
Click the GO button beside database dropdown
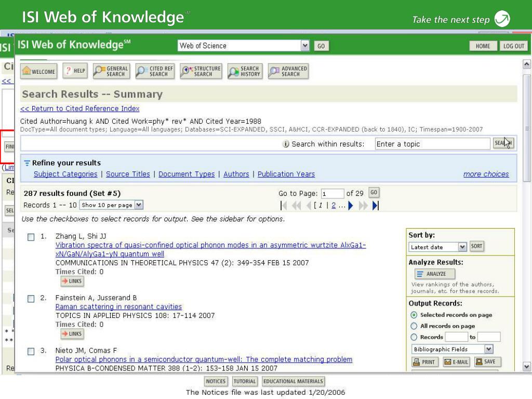(x=321, y=46)
